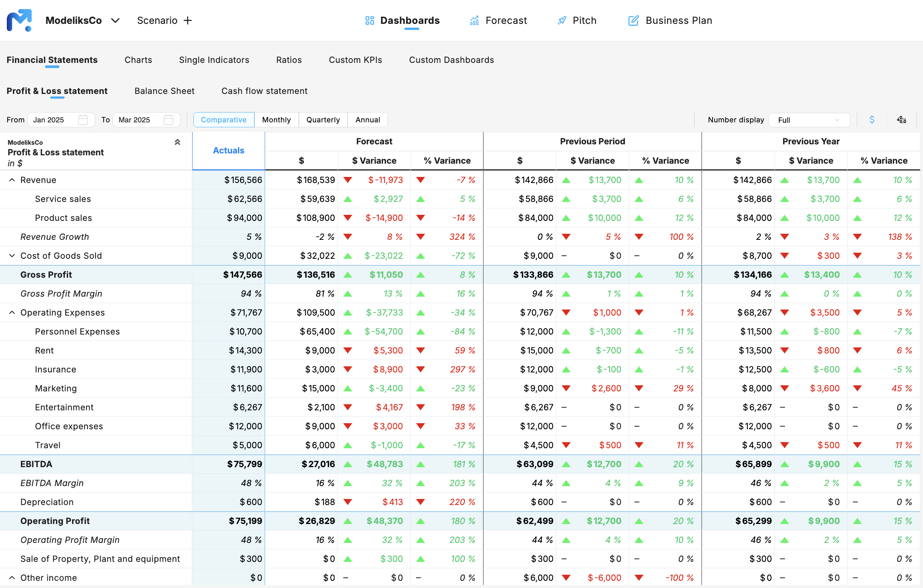The height and width of the screenshot is (588, 923).
Task: Click the Pitch rocket icon
Action: (x=562, y=20)
